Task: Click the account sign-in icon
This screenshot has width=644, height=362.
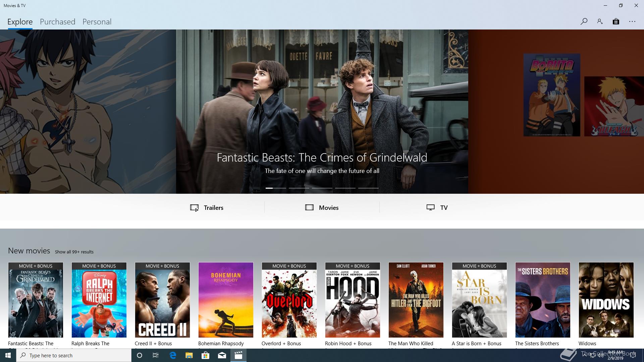Action: (x=600, y=21)
